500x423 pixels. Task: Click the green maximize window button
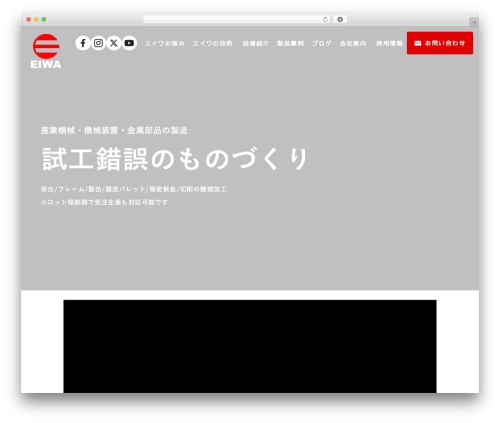coord(44,20)
